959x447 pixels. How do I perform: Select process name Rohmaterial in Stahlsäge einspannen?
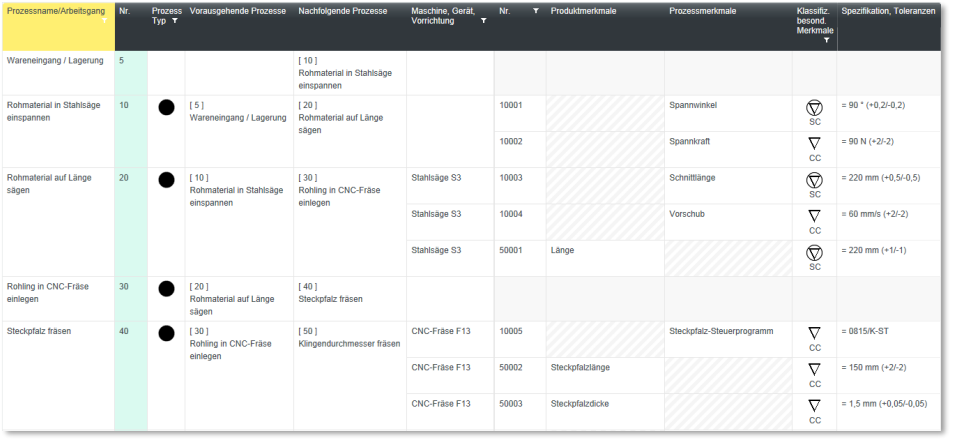[53, 111]
